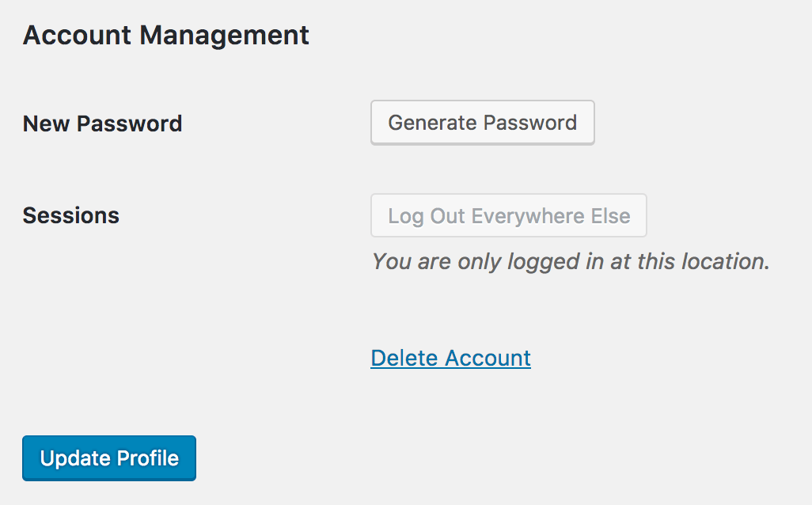
Task: Submit the form with the blue button
Action: coord(109,458)
